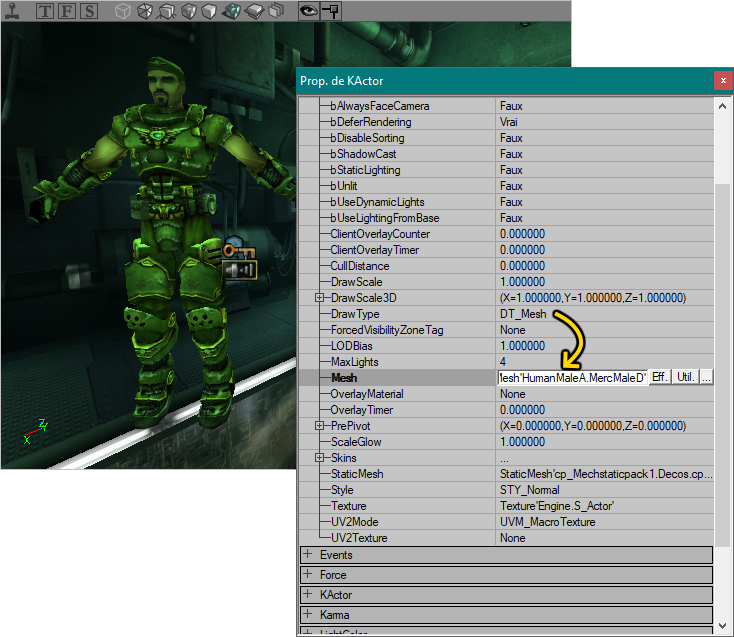Click the key-and-speaker actor icon in viewport
Image resolution: width=734 pixels, height=637 pixels.
[239, 260]
